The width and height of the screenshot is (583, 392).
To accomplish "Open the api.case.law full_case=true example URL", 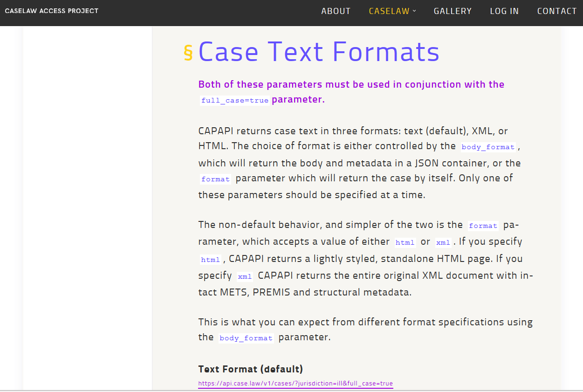I will click(x=295, y=384).
